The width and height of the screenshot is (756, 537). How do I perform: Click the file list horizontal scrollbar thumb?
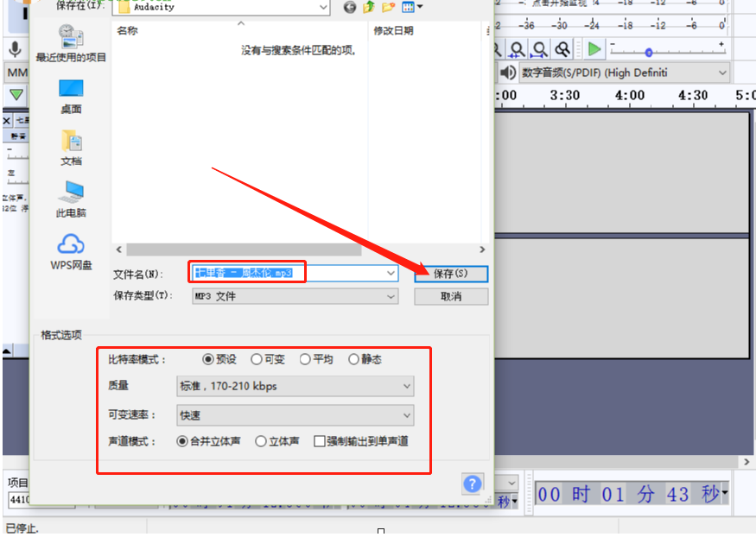pyautogui.click(x=244, y=250)
